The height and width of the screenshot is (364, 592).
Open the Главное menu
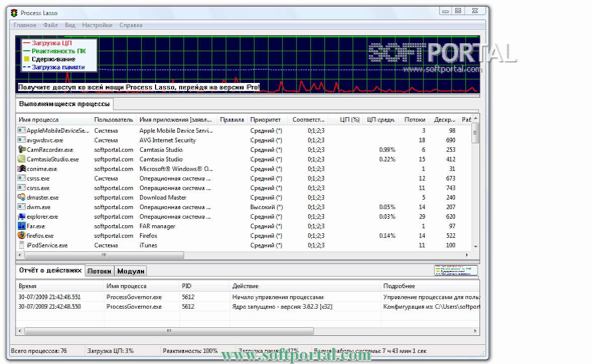(x=25, y=25)
